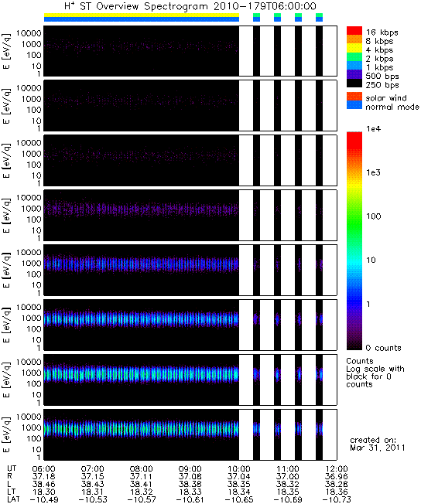Click the LT value 18.36
Viewport: 421px width, 504px height.
337,492
